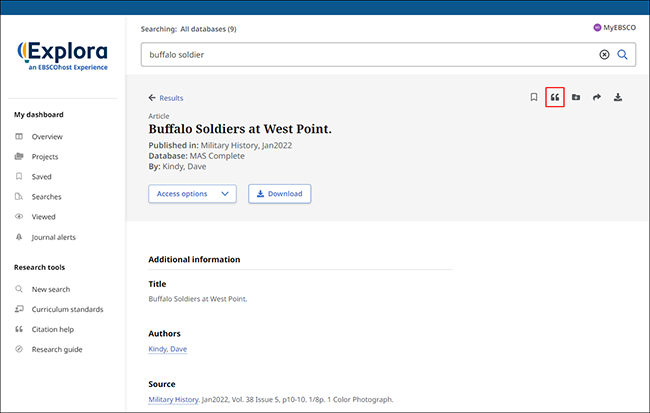Image resolution: width=650 pixels, height=413 pixels.
Task: Open Citation help
Action: pos(53,329)
